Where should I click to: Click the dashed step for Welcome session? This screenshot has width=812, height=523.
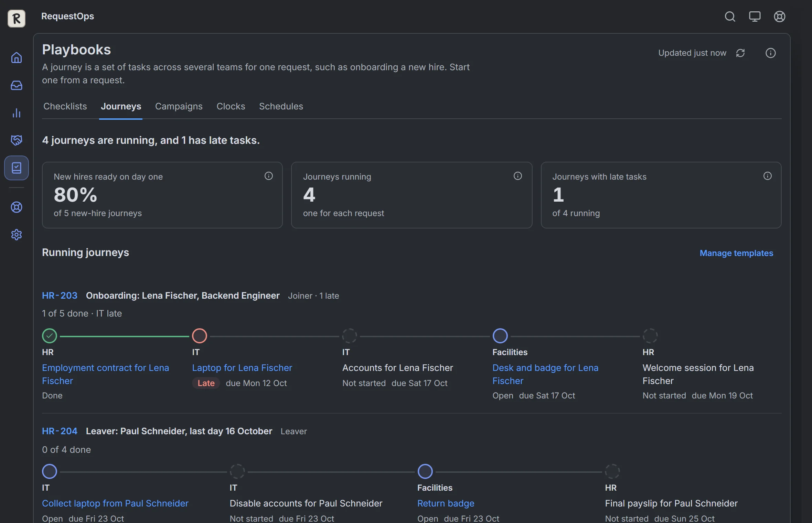(650, 336)
